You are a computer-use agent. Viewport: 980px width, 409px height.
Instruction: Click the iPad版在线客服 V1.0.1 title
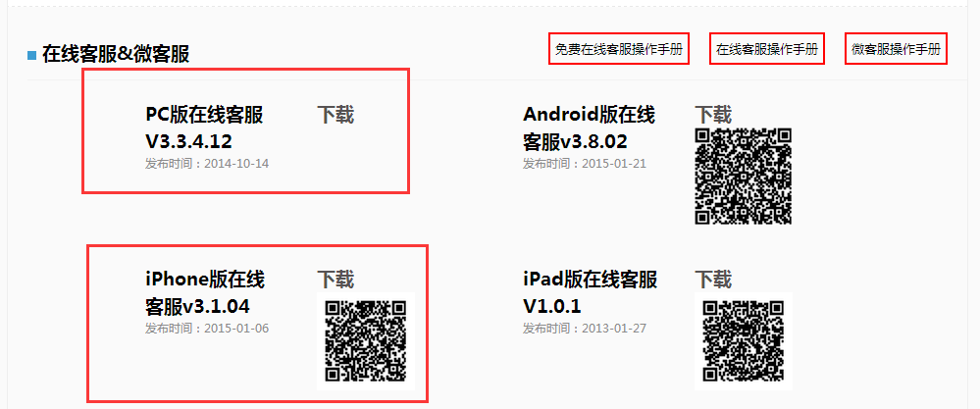pos(590,293)
